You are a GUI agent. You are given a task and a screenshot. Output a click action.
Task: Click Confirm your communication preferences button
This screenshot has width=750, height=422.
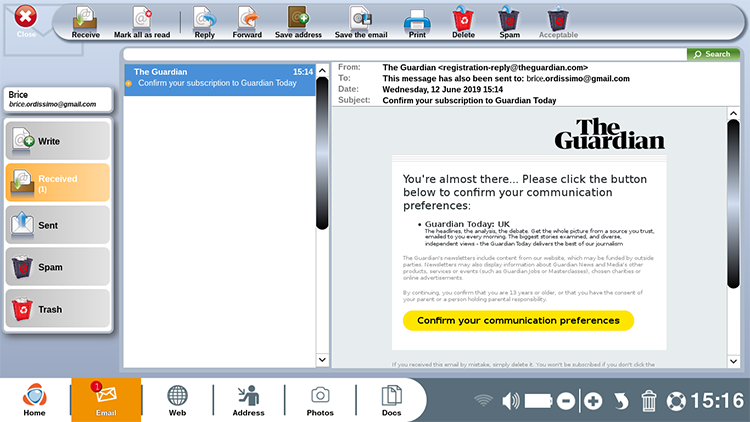click(518, 321)
